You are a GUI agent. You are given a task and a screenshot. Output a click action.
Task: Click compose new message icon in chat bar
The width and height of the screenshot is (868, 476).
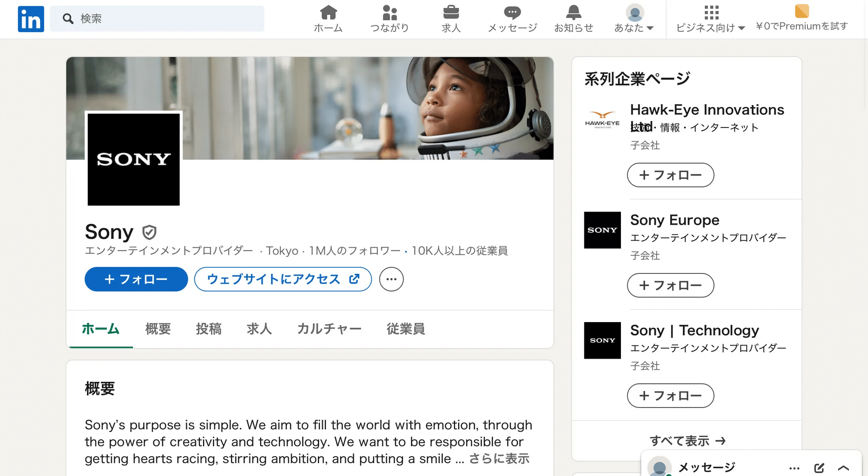tap(819, 468)
